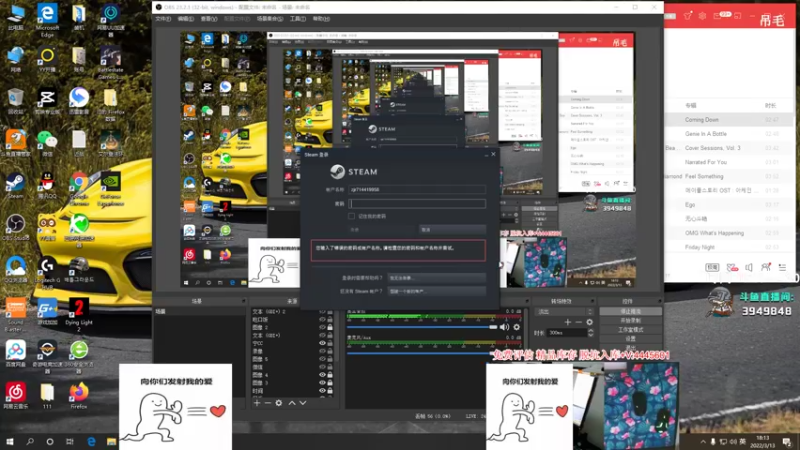800x450 pixels.
Task: Open taskbar search magnifier
Action: pos(30,441)
